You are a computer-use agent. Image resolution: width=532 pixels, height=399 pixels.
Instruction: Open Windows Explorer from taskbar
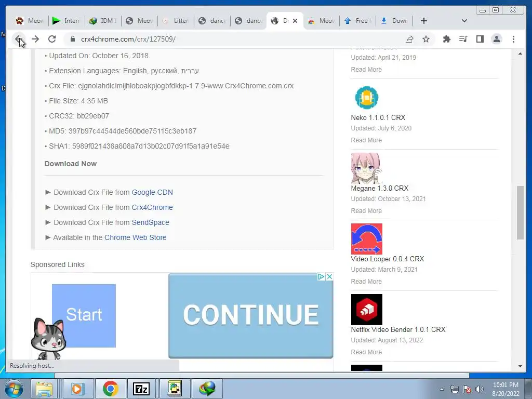pyautogui.click(x=45, y=389)
